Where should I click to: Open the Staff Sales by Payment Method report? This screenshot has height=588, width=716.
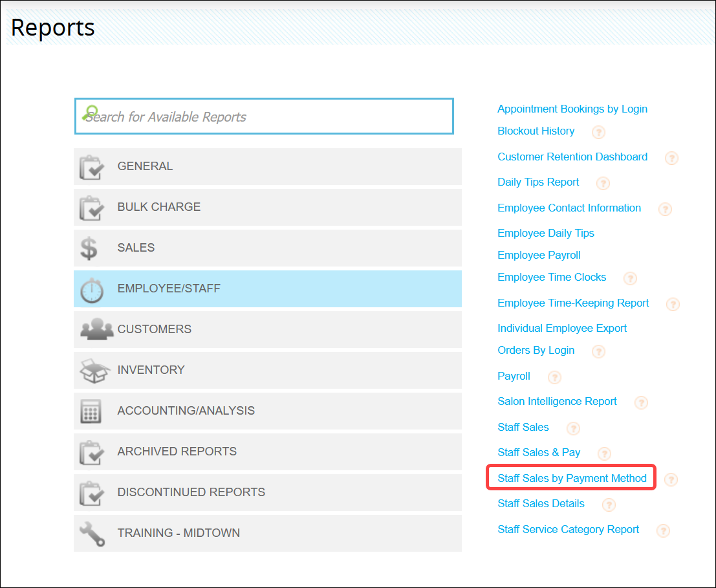571,478
